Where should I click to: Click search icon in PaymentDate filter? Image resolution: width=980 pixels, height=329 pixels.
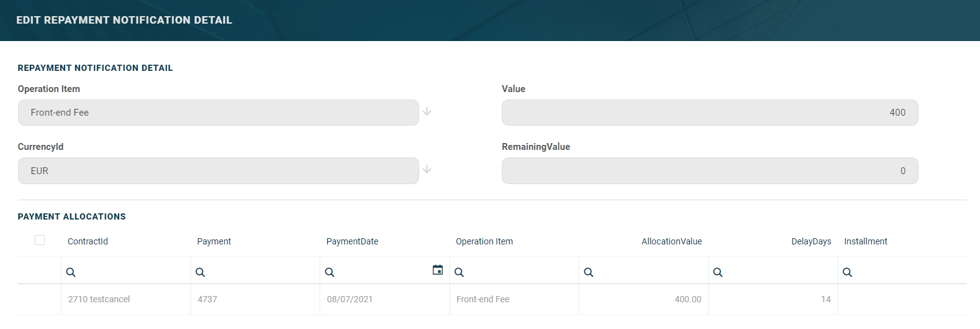pos(330,272)
